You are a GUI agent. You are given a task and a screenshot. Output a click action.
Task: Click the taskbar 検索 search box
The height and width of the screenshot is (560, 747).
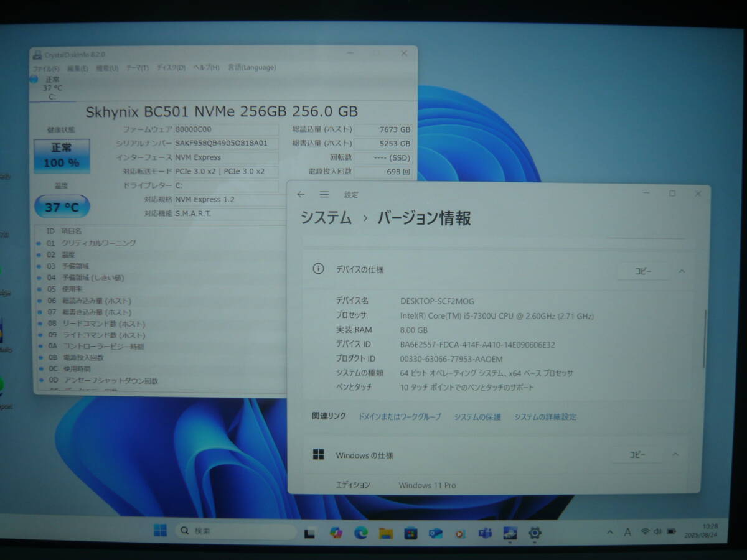point(235,531)
